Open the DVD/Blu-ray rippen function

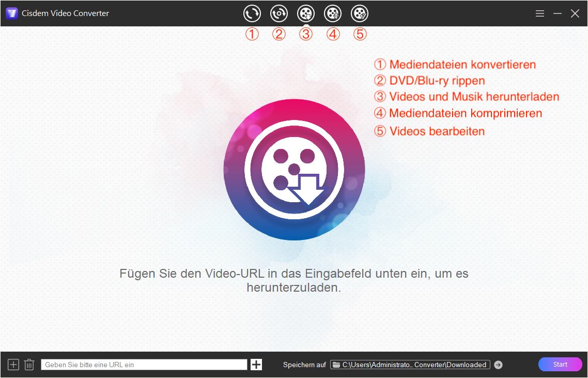pyautogui.click(x=279, y=13)
